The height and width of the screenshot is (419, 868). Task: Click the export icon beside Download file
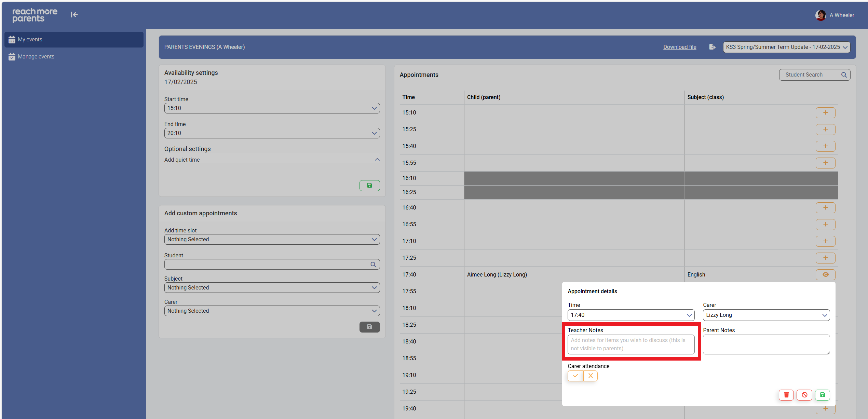coord(712,47)
